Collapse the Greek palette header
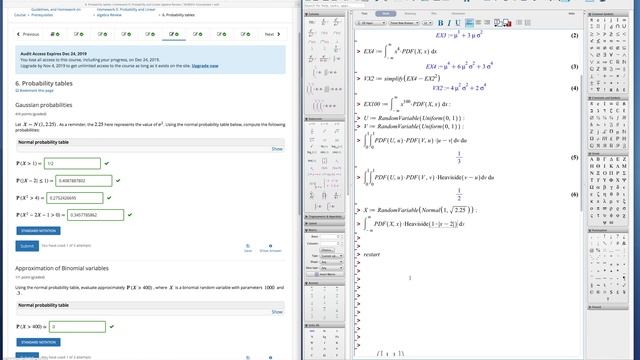The image size is (640, 360). pyautogui.click(x=608, y=153)
